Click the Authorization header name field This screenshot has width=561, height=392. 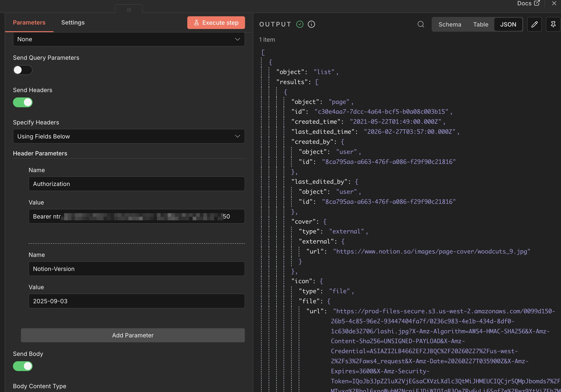(136, 184)
